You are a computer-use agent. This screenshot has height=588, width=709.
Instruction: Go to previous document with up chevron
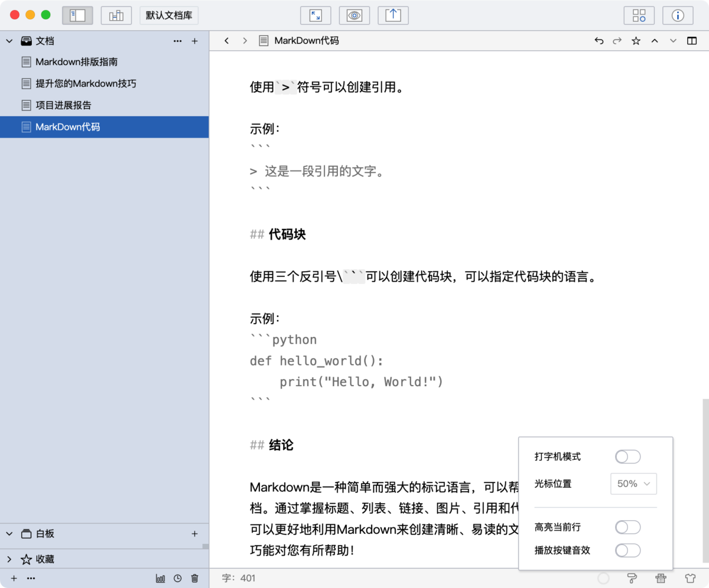(655, 41)
